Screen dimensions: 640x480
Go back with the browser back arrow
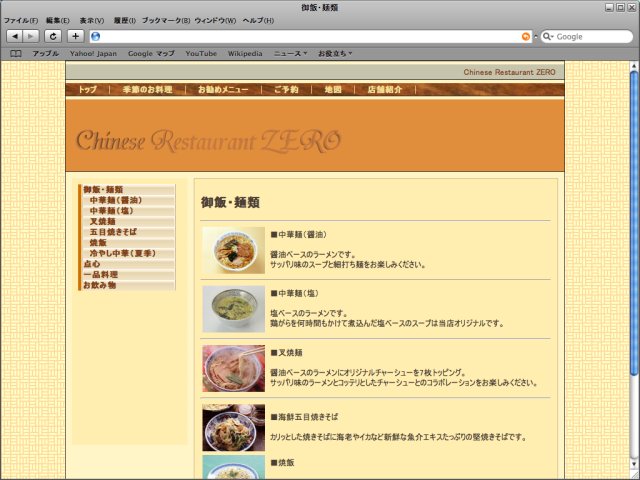pos(15,36)
